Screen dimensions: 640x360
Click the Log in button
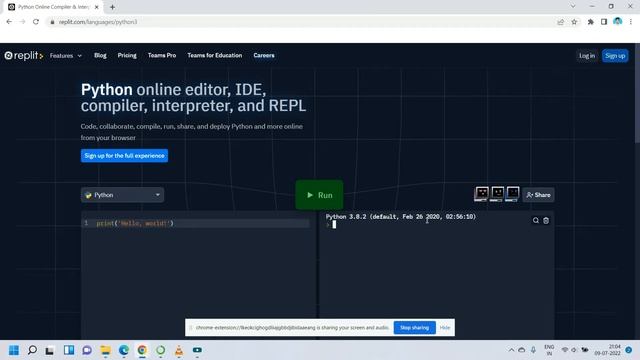(587, 56)
